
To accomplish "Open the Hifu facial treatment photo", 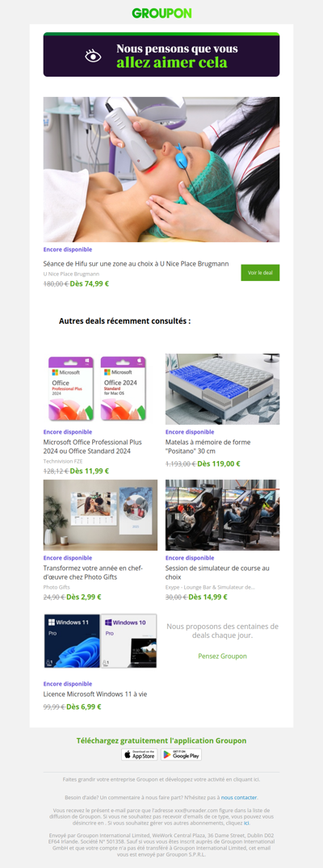I will 161,170.
